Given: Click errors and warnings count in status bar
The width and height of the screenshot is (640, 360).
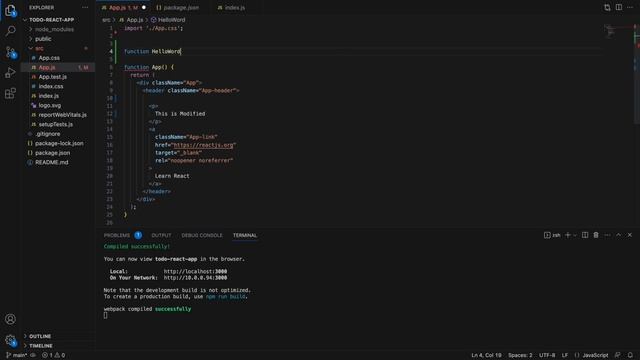Looking at the screenshot, I should coord(53,355).
